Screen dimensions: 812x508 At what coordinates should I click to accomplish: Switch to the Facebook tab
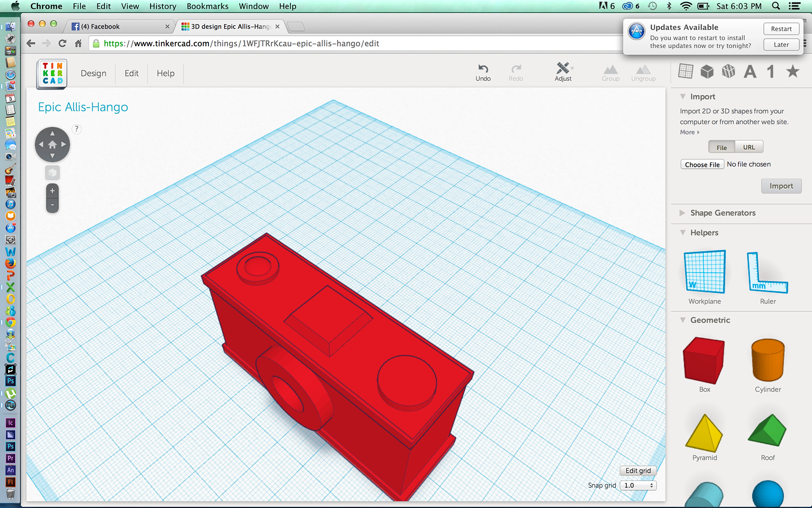tap(120, 26)
